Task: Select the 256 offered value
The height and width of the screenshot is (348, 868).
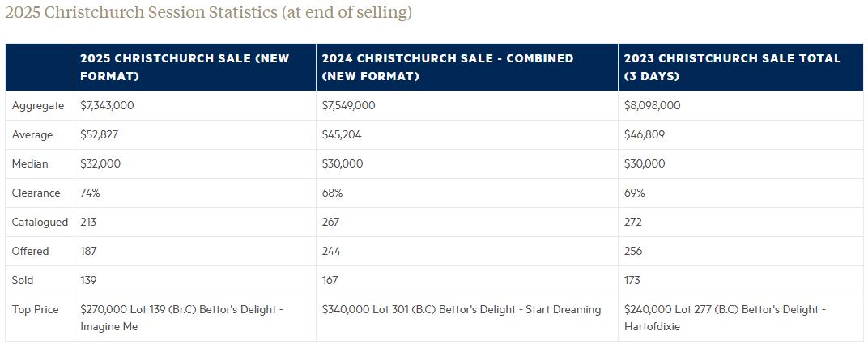Action: pyautogui.click(x=632, y=251)
